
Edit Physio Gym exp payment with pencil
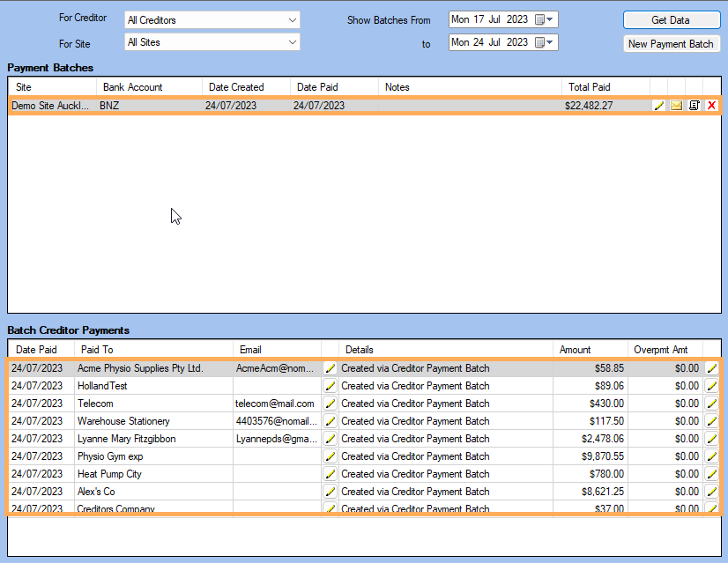pyautogui.click(x=330, y=456)
